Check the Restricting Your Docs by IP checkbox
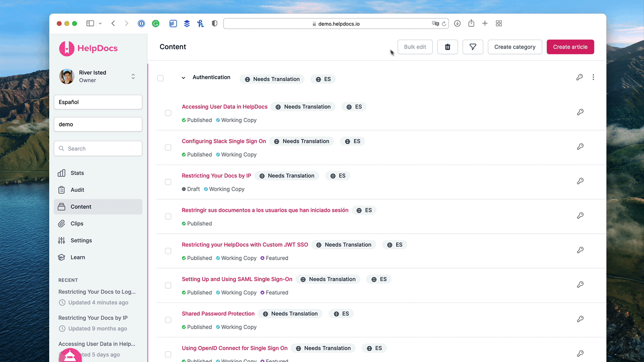This screenshot has height=362, width=644. click(168, 182)
